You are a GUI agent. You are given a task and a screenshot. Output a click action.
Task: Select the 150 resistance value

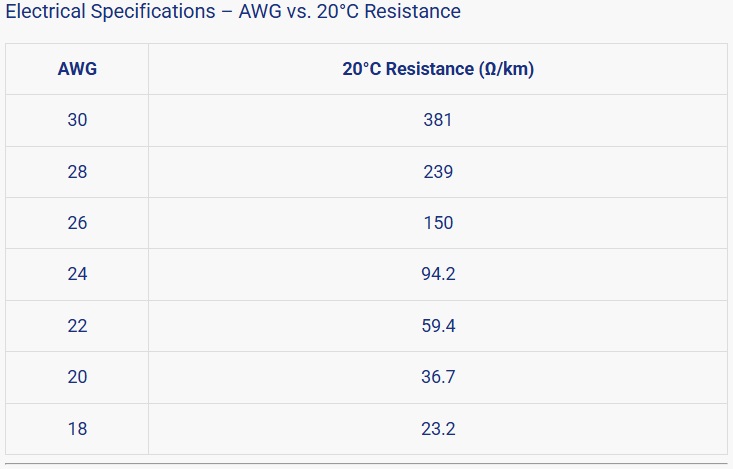(x=438, y=223)
